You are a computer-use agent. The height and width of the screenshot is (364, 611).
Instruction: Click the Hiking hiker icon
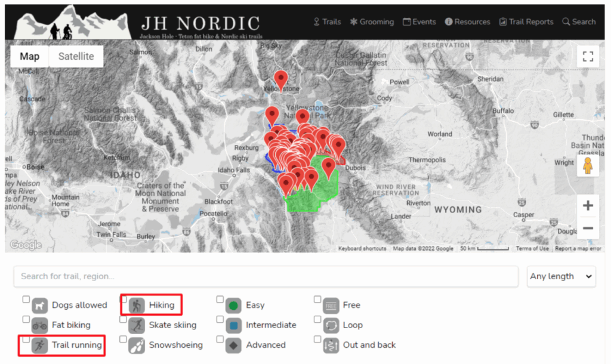coord(137,306)
